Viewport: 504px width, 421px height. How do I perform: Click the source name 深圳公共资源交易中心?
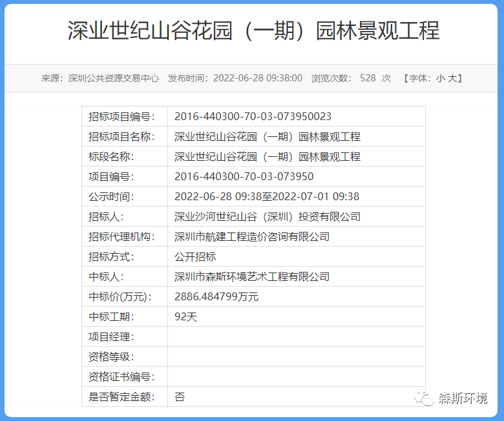[x=113, y=78]
